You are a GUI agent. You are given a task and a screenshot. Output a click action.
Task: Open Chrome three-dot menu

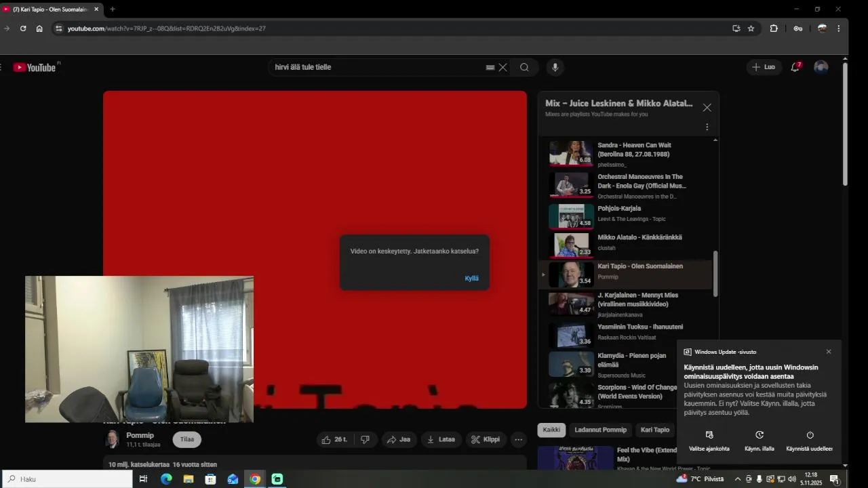(839, 28)
